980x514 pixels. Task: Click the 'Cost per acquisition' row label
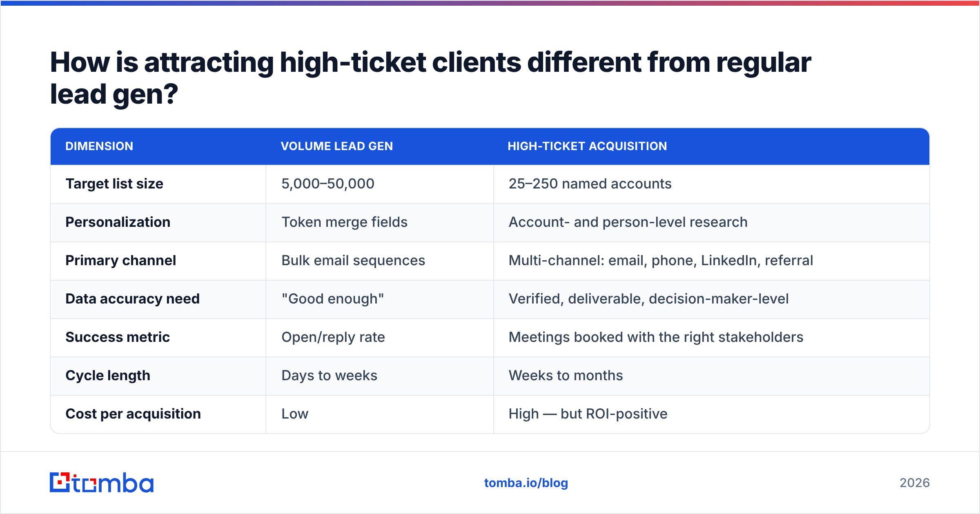coord(133,414)
